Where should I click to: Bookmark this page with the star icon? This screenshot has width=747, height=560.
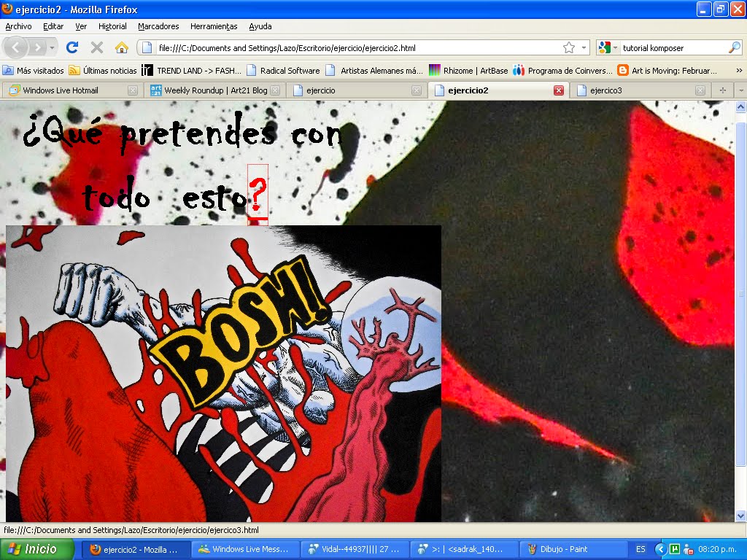coord(569,47)
